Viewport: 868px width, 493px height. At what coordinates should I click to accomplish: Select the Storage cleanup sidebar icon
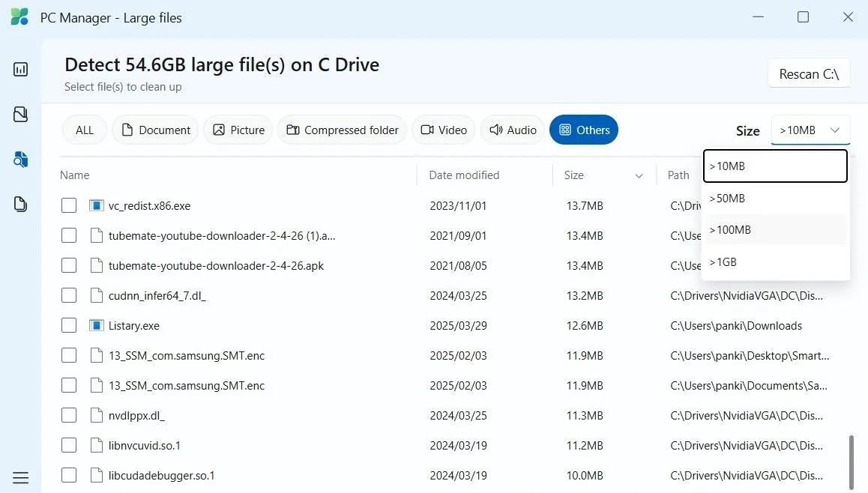[x=20, y=114]
